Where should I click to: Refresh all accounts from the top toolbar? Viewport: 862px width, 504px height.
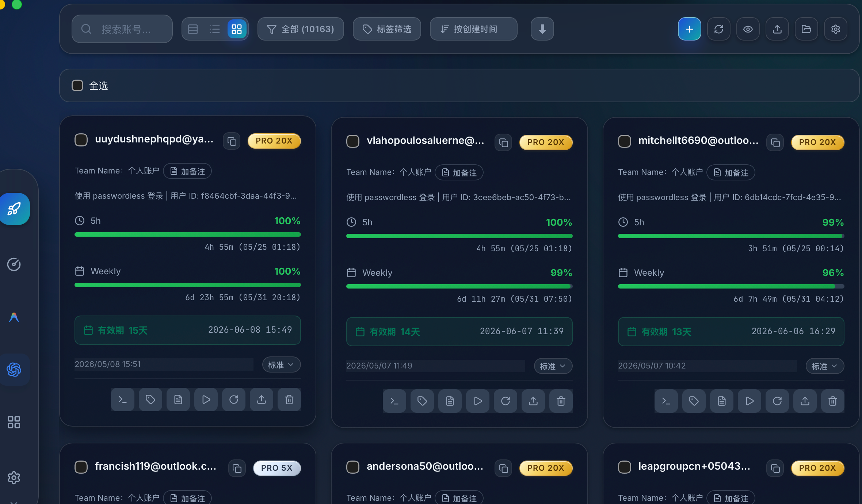pos(718,29)
